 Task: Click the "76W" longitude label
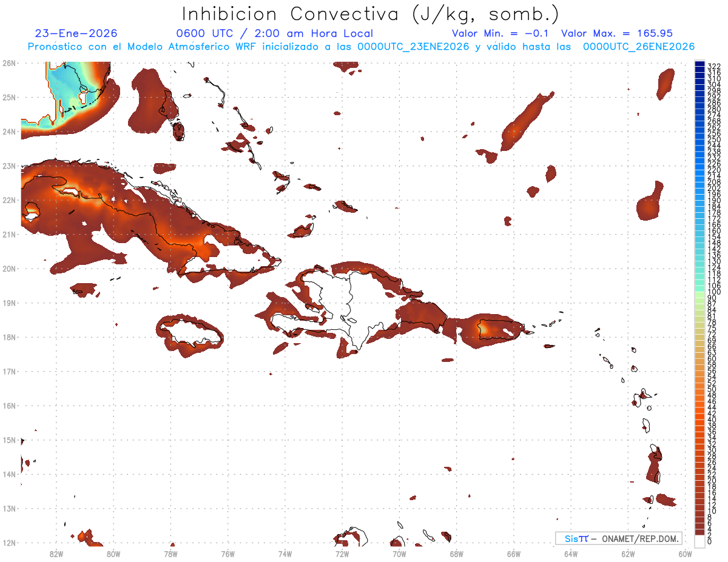(227, 554)
